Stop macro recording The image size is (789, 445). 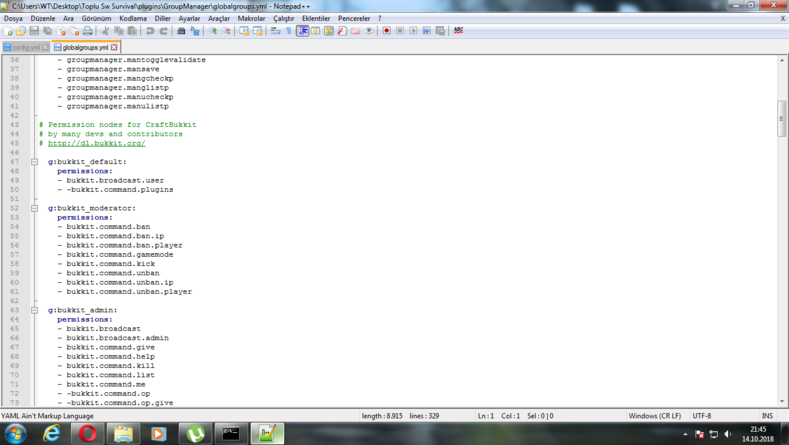[x=400, y=31]
